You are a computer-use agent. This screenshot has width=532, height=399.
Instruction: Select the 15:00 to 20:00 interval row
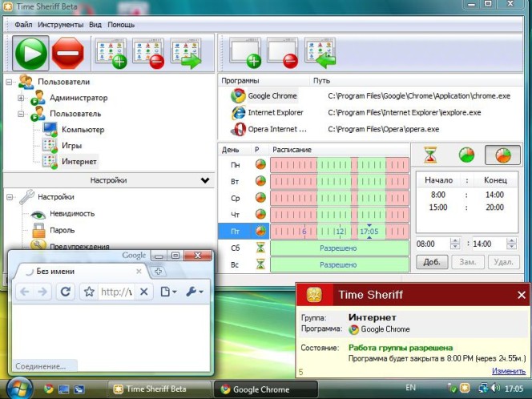point(467,208)
